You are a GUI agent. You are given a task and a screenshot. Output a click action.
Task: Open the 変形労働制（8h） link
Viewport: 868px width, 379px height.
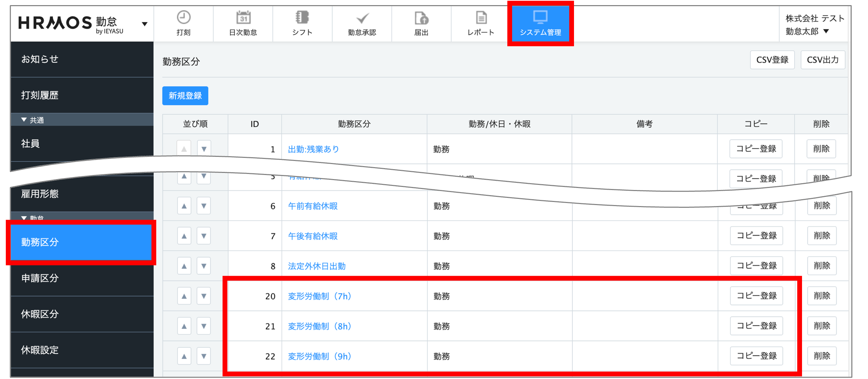pos(319,326)
